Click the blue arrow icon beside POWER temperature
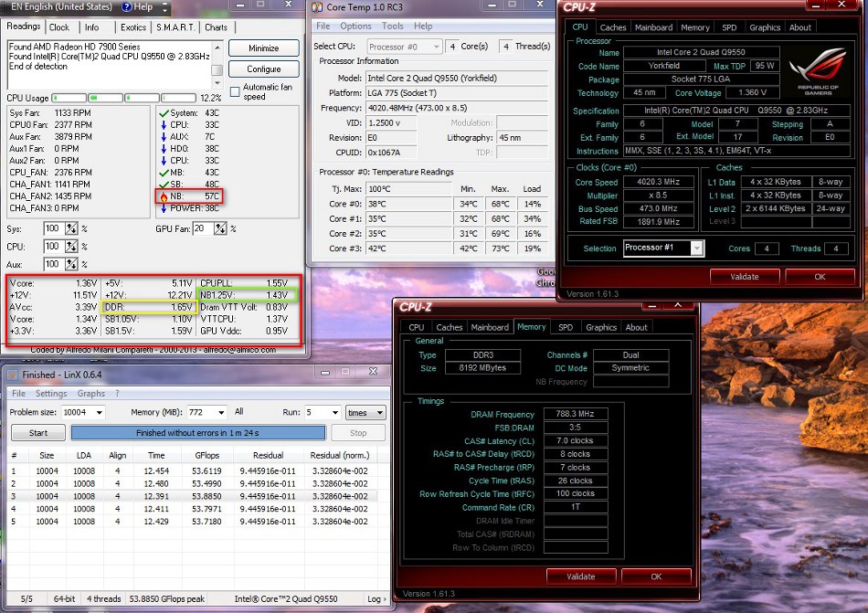 coord(164,207)
